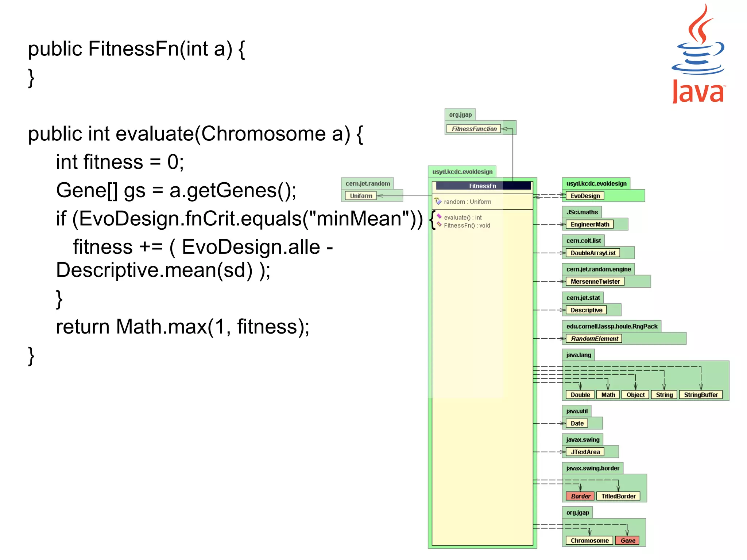Viewport: 747px width, 560px height.
Task: Click the cern.colt.list package tab
Action: pyautogui.click(x=583, y=241)
